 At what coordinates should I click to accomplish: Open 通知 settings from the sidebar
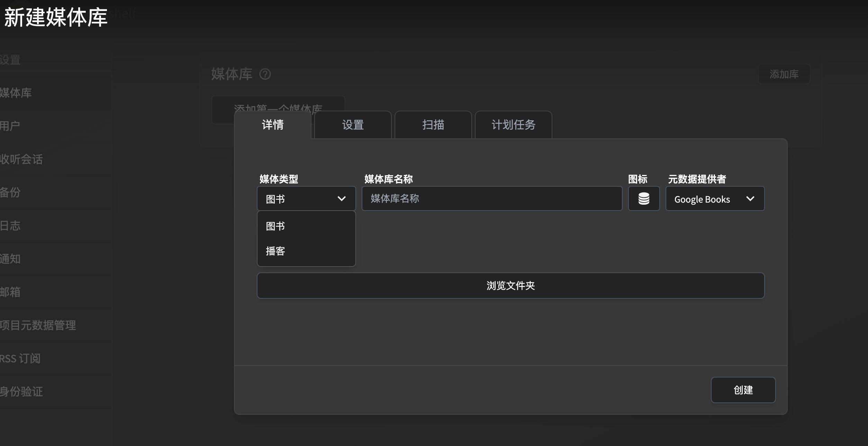(10, 259)
